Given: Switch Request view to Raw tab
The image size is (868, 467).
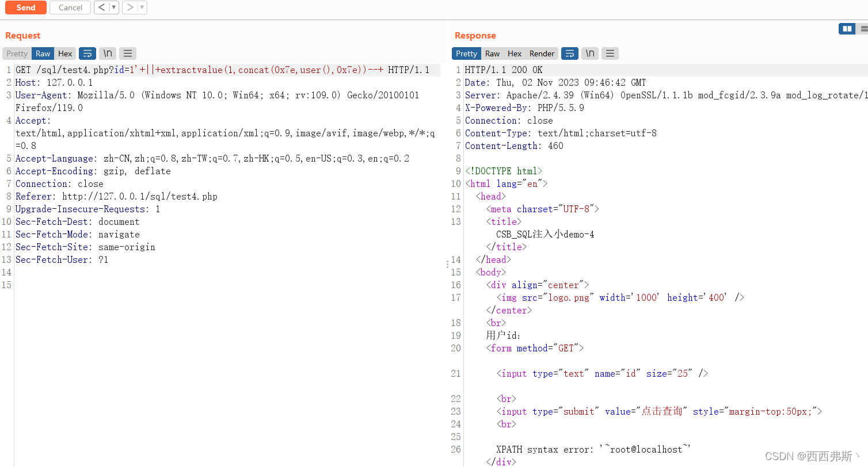Looking at the screenshot, I should [43, 53].
